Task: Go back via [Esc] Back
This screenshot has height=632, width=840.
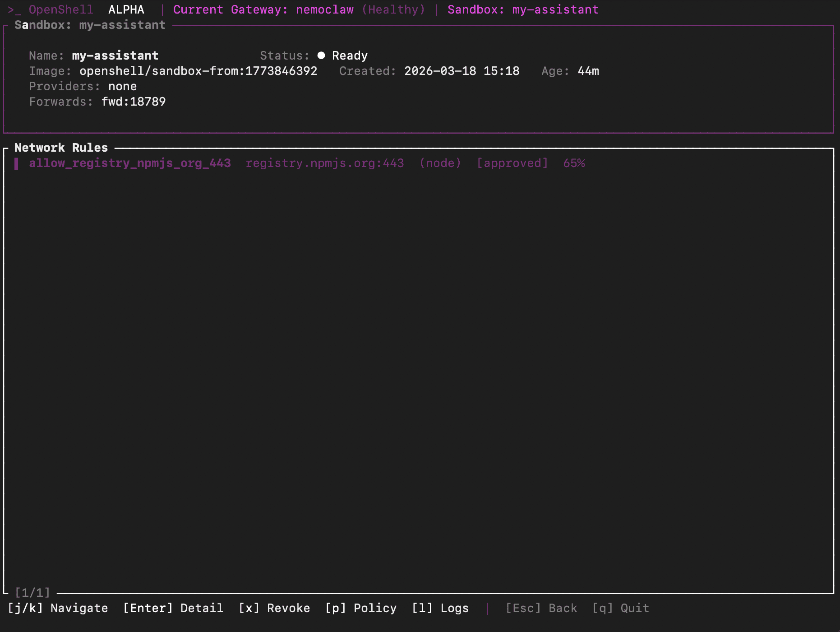Action: (541, 608)
